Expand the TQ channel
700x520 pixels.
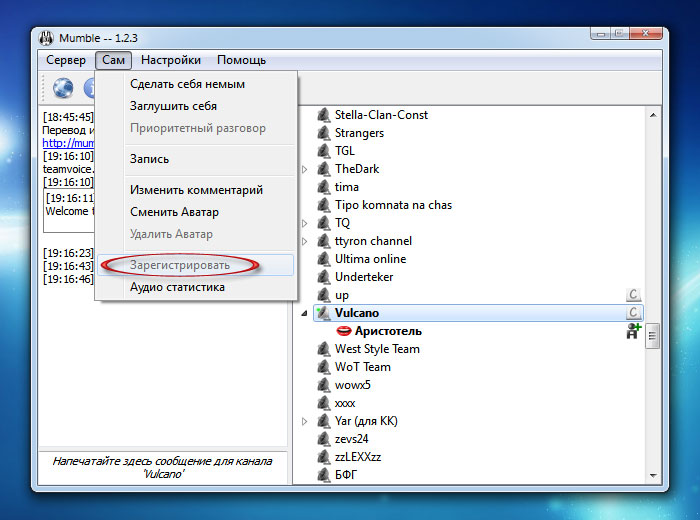point(304,223)
